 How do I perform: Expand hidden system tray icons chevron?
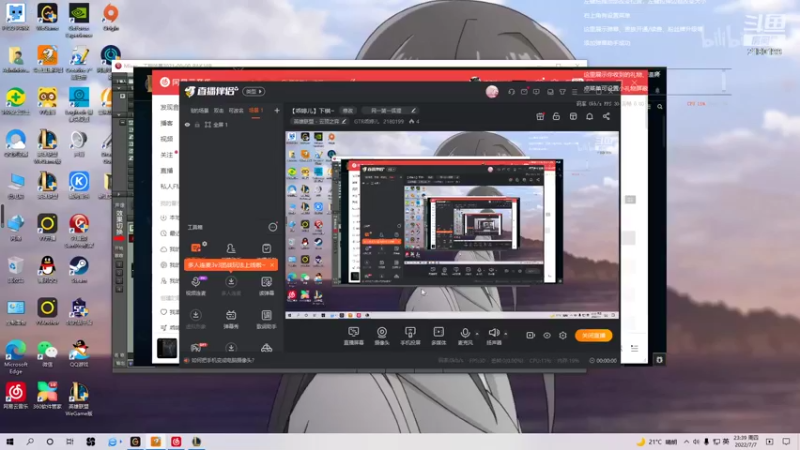pos(686,441)
